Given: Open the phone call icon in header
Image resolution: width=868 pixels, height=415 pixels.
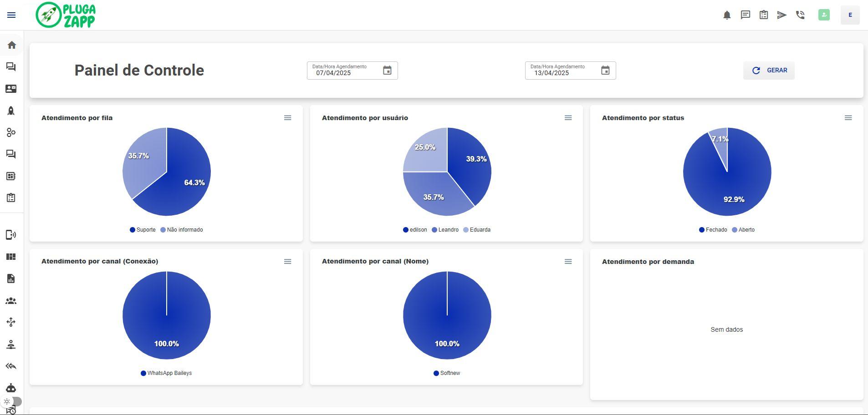Looking at the screenshot, I should pos(800,15).
